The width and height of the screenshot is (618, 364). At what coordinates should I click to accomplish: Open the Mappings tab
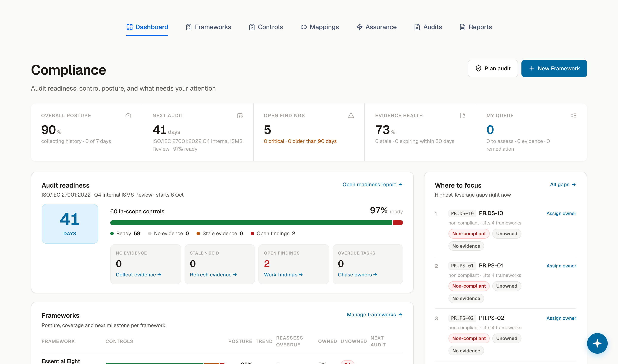tap(320, 27)
